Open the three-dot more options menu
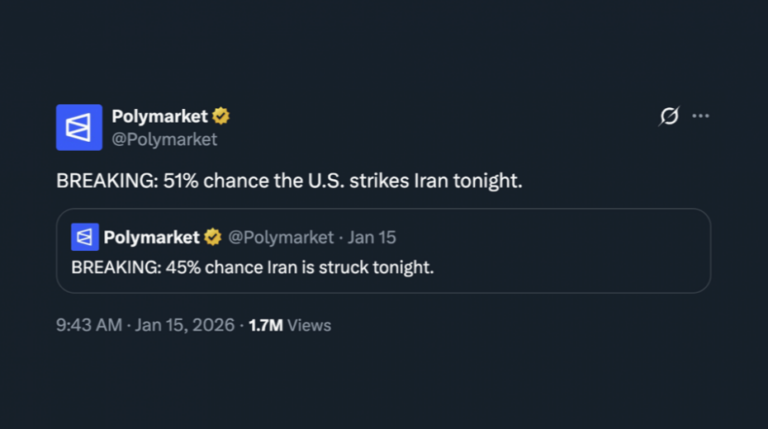Screen dimensions: 768x429 click(x=701, y=116)
